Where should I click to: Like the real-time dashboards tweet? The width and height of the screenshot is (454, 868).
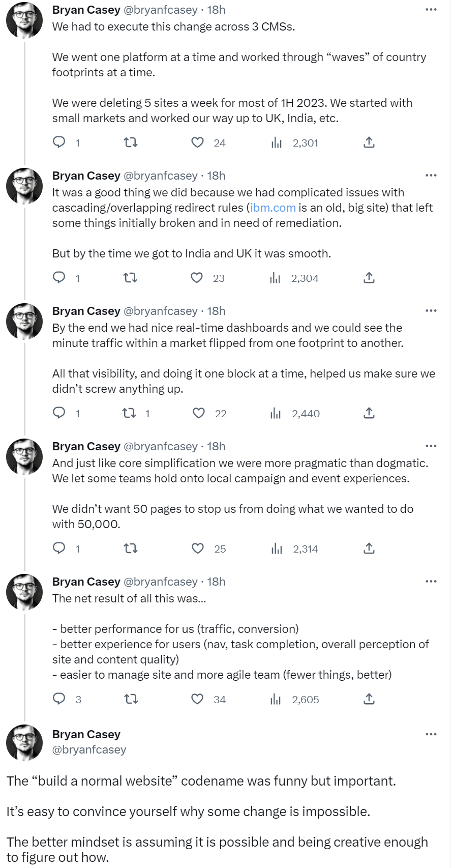click(198, 413)
